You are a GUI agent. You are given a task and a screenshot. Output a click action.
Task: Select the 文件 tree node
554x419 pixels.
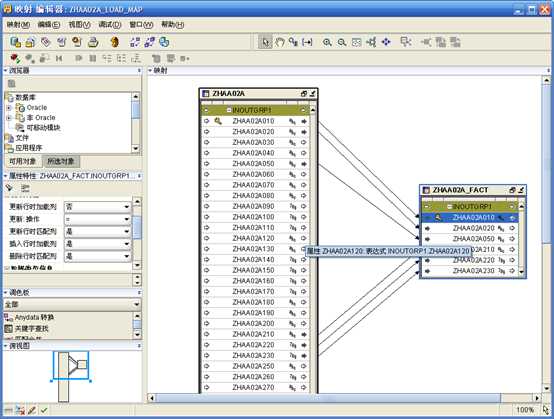pyautogui.click(x=22, y=138)
